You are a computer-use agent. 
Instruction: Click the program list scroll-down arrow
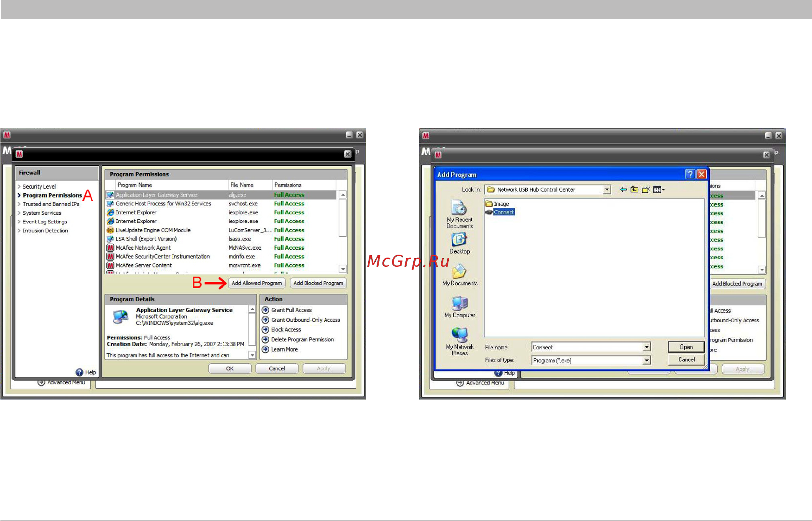[343, 269]
